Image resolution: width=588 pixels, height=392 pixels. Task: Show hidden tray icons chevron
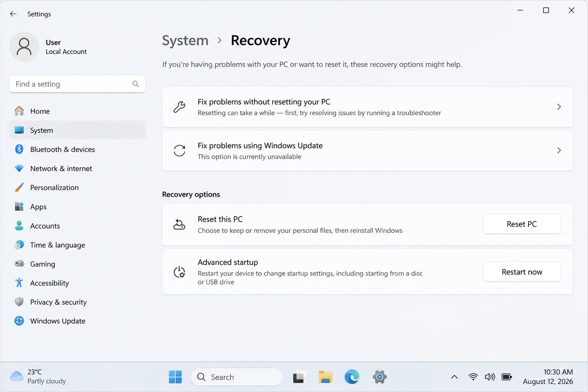[454, 377]
